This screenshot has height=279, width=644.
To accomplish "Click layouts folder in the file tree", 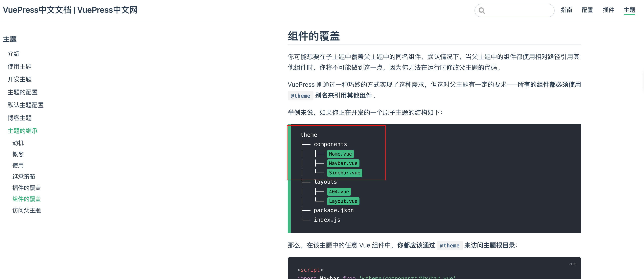I will [x=326, y=182].
